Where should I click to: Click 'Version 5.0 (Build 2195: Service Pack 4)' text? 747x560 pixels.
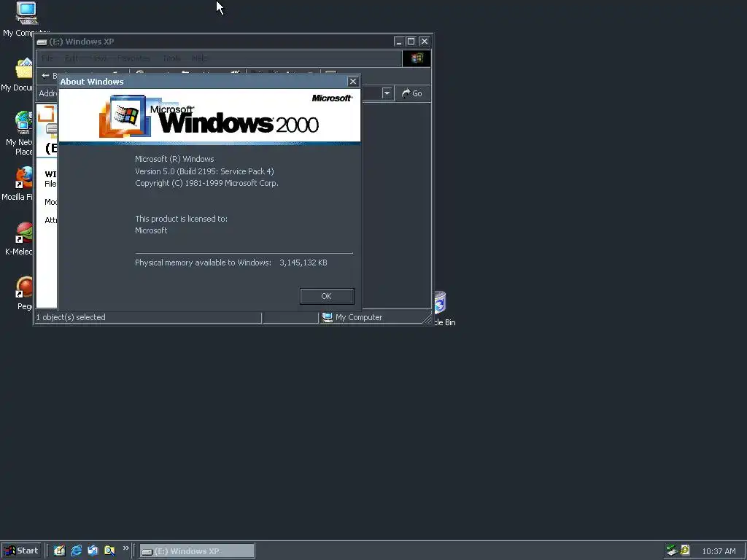click(x=204, y=171)
